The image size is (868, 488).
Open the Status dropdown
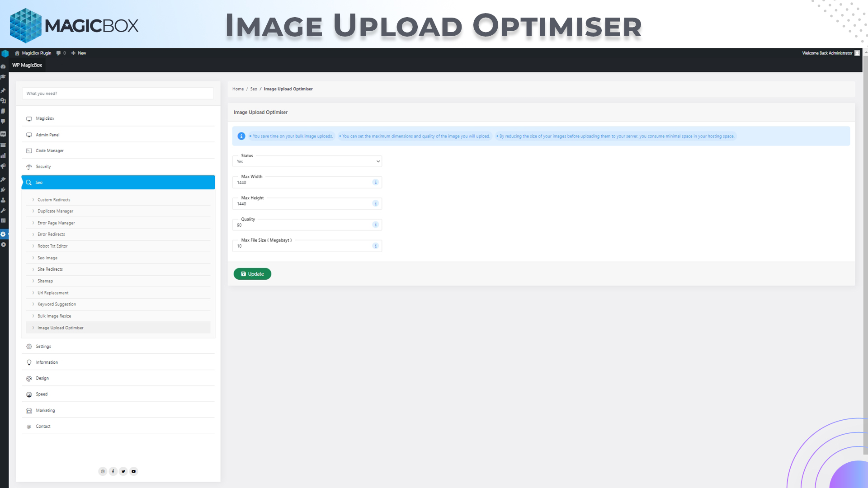click(x=307, y=161)
